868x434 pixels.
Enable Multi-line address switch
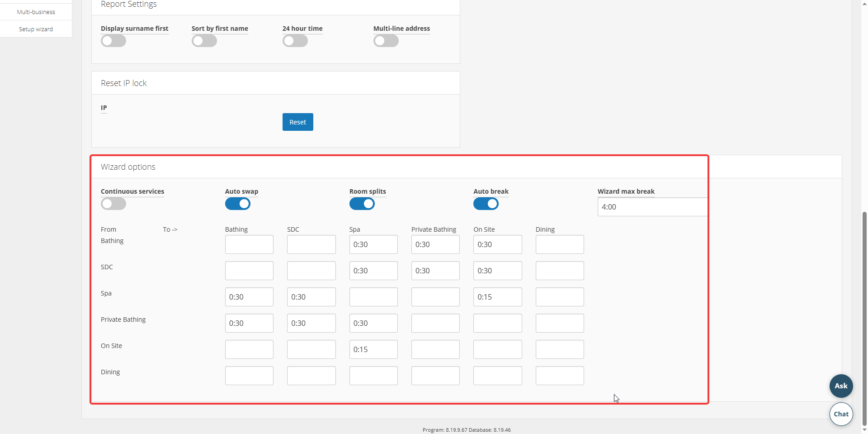tap(386, 41)
